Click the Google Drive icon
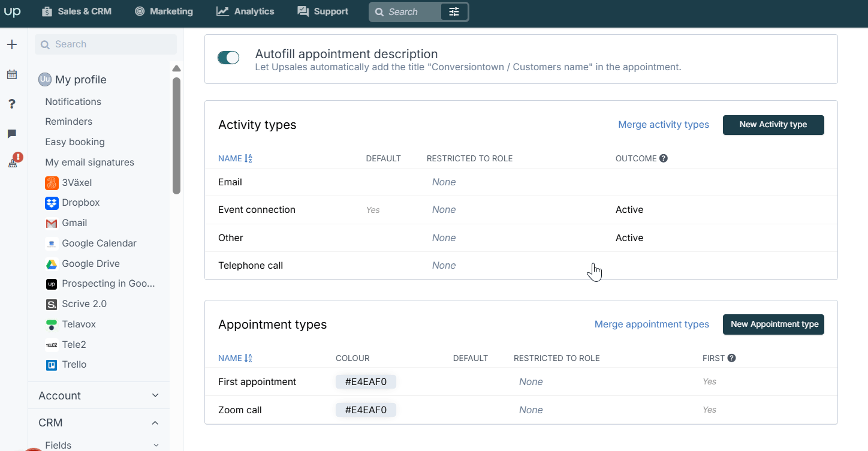This screenshot has width=868, height=451. (52, 264)
